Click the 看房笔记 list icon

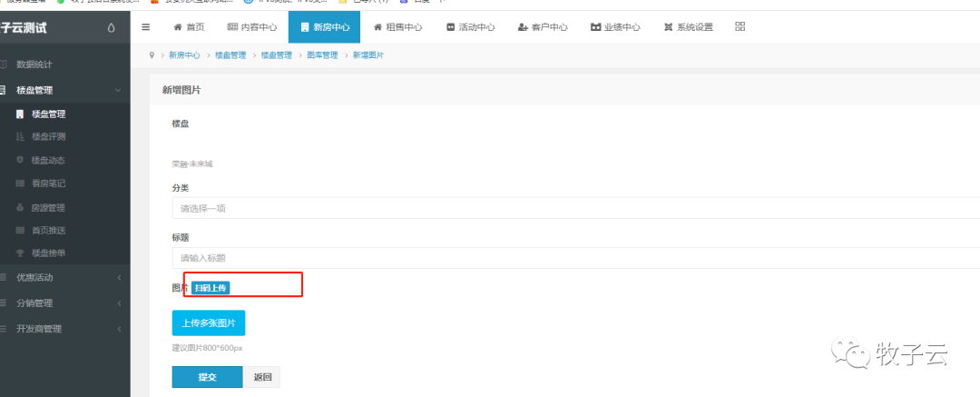(20, 184)
